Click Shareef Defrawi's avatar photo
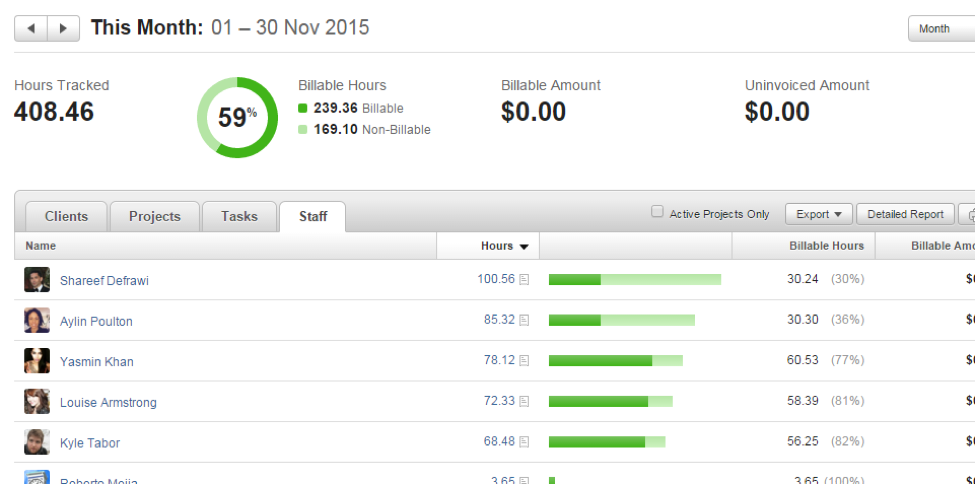The height and width of the screenshot is (484, 975). click(37, 280)
